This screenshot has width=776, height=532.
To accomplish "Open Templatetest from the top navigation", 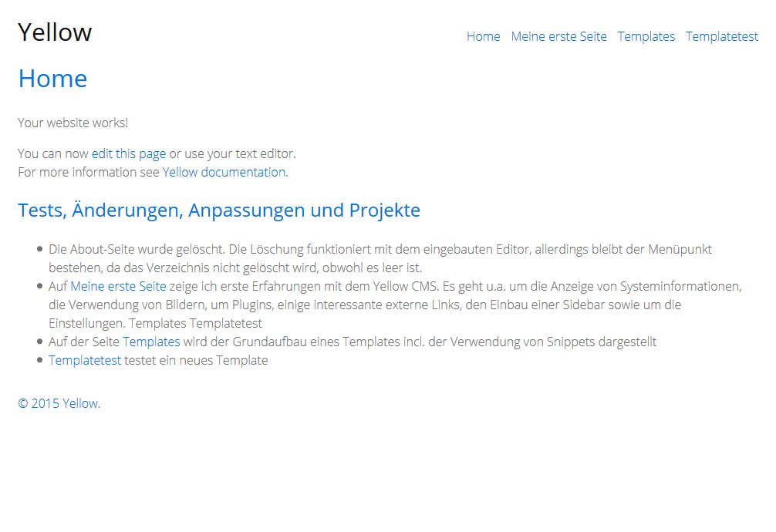I will [x=721, y=36].
